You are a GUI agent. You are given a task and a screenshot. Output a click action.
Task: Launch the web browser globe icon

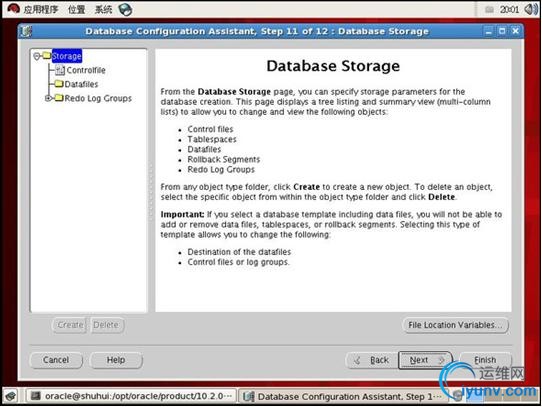[125, 9]
